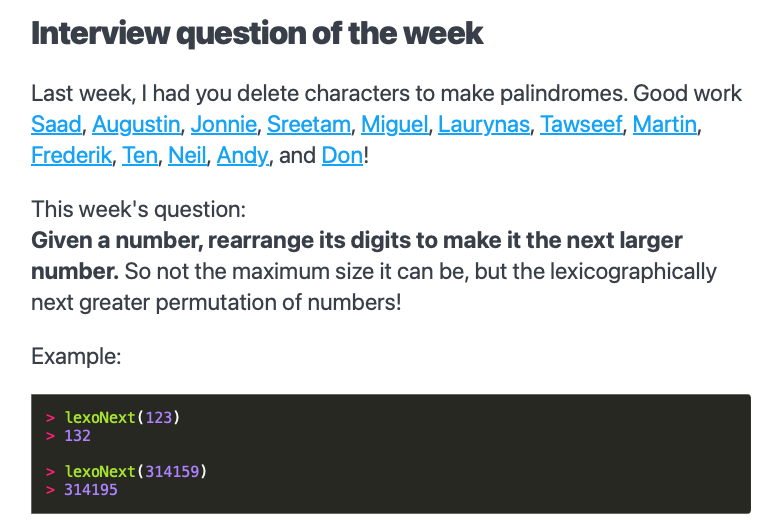Screen dimensions: 766x527
Task: Click the 'Interview question of the week' heading
Action: pyautogui.click(x=257, y=34)
